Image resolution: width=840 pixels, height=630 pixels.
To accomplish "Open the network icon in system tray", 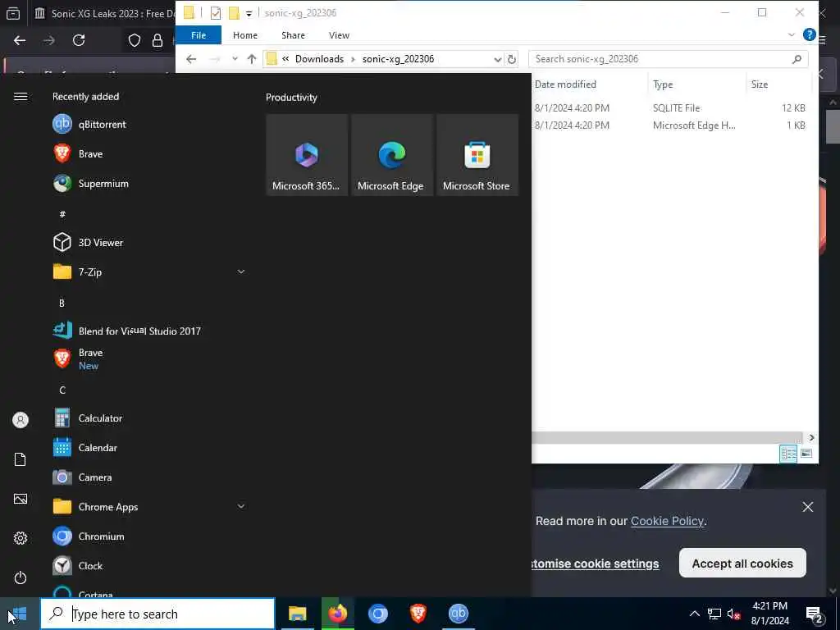I will (x=714, y=614).
